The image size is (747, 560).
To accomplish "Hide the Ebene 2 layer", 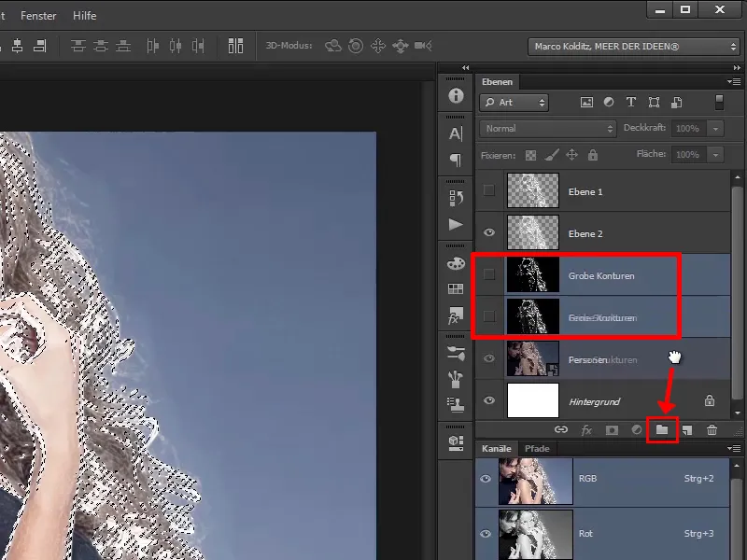I will coord(488,232).
